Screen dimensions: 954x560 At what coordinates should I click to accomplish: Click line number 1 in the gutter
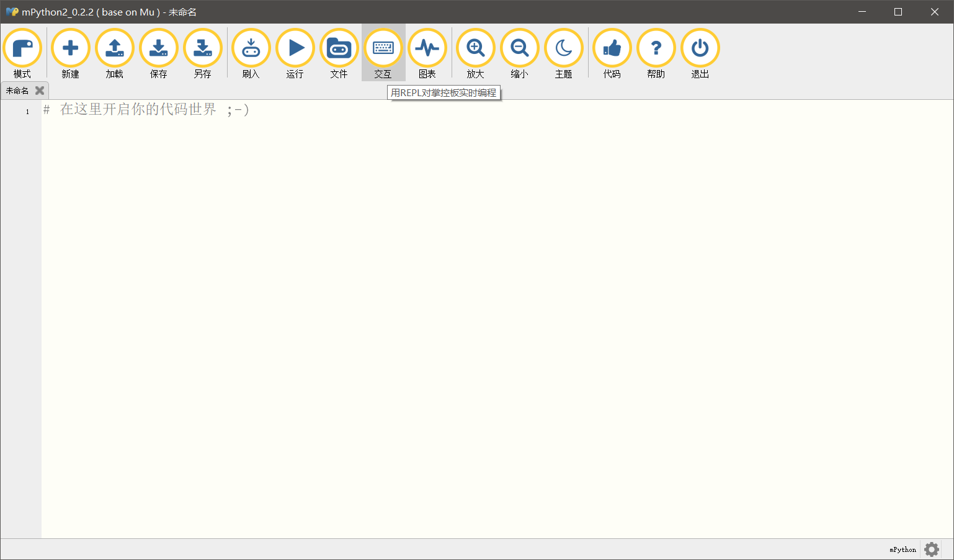pyautogui.click(x=27, y=112)
